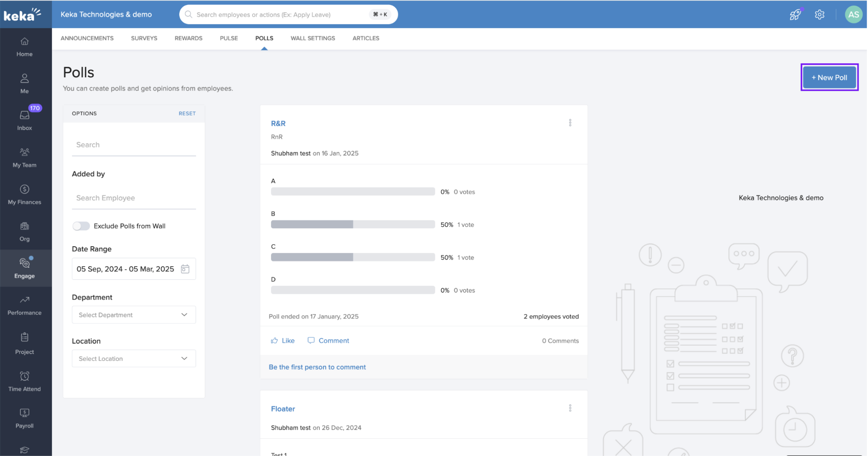Open the Wall Settings tab
Screen dimensions: 868x456
[x=312, y=38]
